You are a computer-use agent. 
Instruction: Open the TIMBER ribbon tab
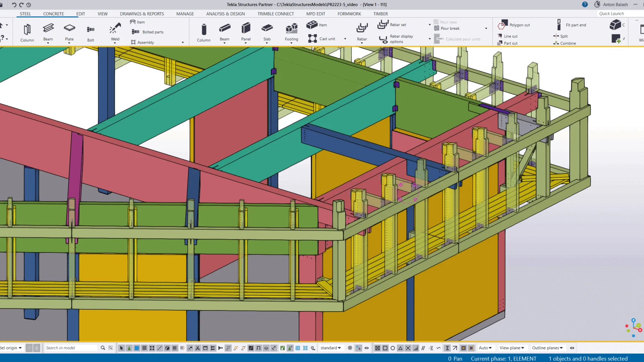click(x=380, y=14)
